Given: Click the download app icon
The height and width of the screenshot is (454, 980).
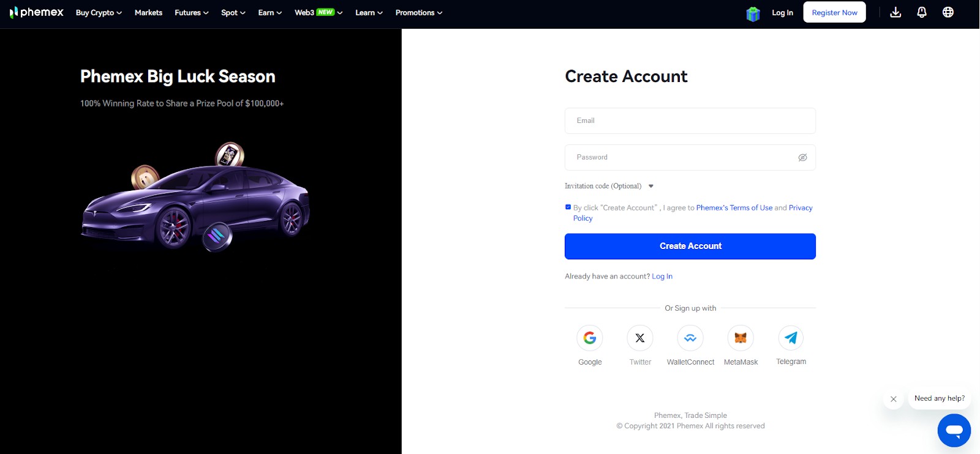Looking at the screenshot, I should click(x=895, y=12).
